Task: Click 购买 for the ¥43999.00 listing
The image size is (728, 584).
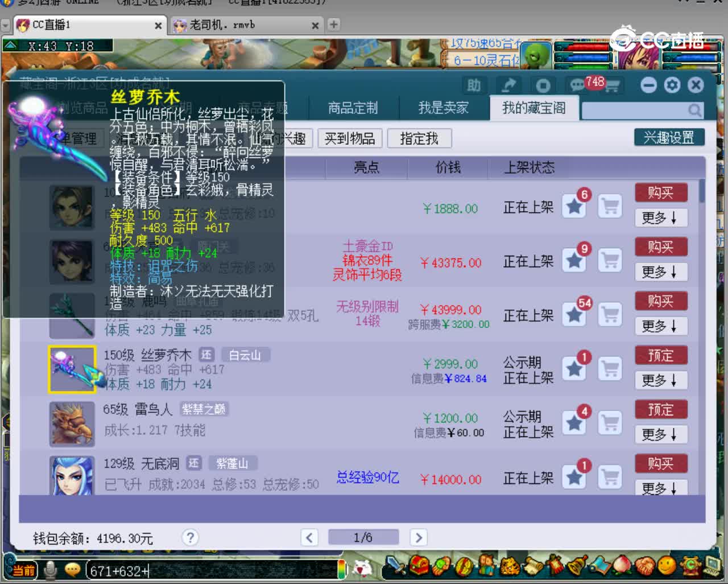Action: pyautogui.click(x=661, y=301)
